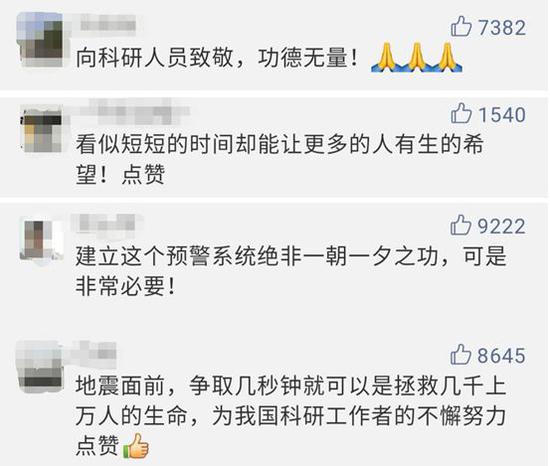Click the like count number 9222
550x466 pixels.
[501, 226]
